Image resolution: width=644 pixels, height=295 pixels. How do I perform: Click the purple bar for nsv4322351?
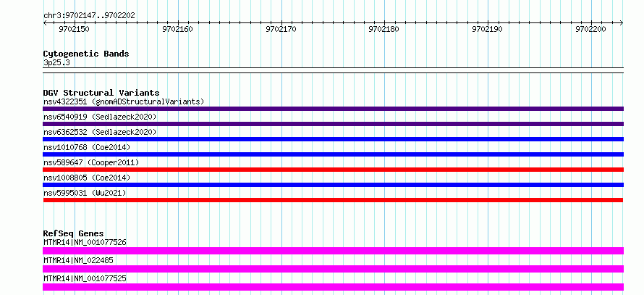point(333,109)
